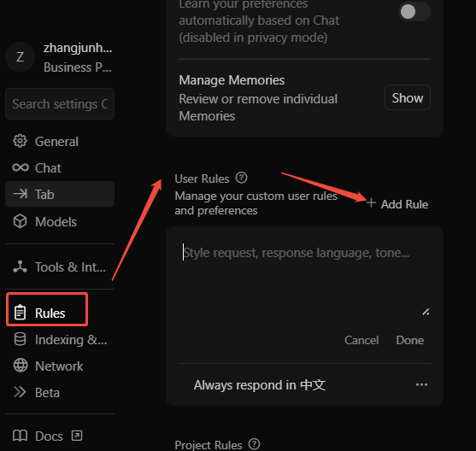
Task: Open General settings gear icon
Action: (20, 141)
